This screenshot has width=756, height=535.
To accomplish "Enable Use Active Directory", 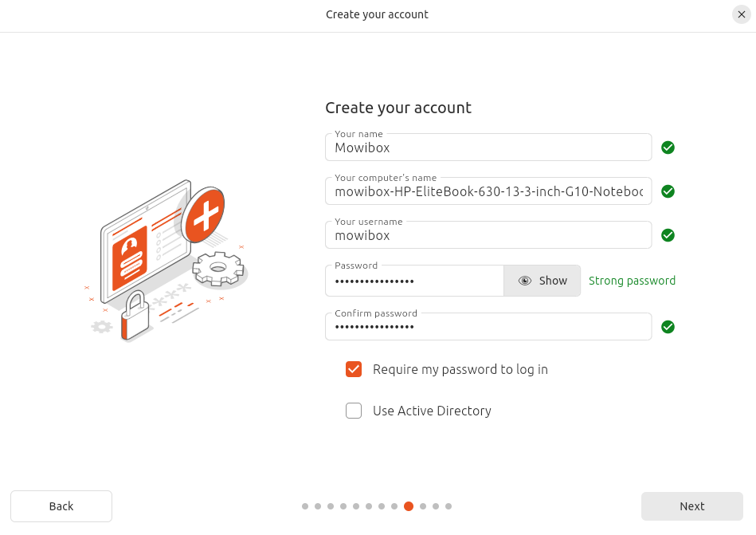I will (354, 411).
